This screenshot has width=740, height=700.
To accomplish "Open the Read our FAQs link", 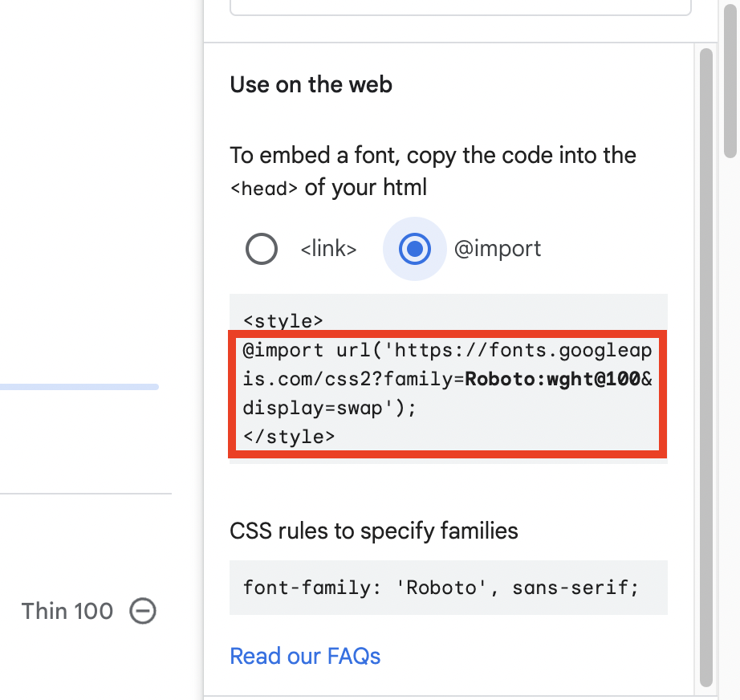I will 305,656.
